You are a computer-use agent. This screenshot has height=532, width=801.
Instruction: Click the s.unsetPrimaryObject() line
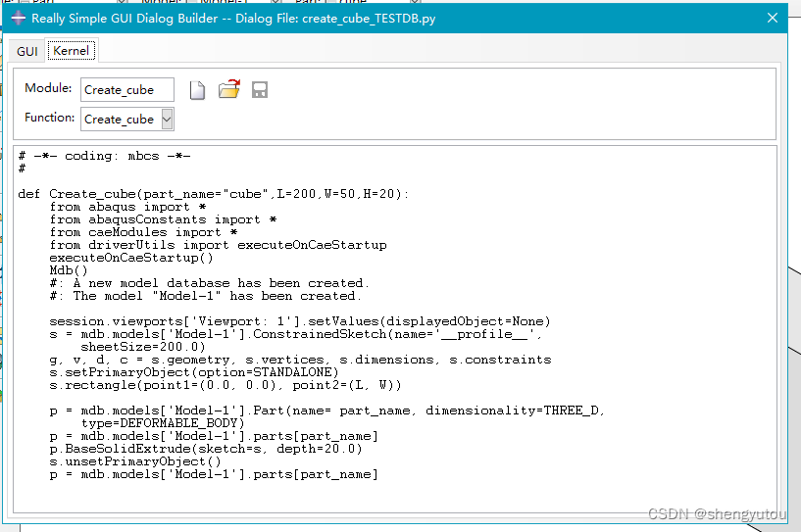coord(135,461)
